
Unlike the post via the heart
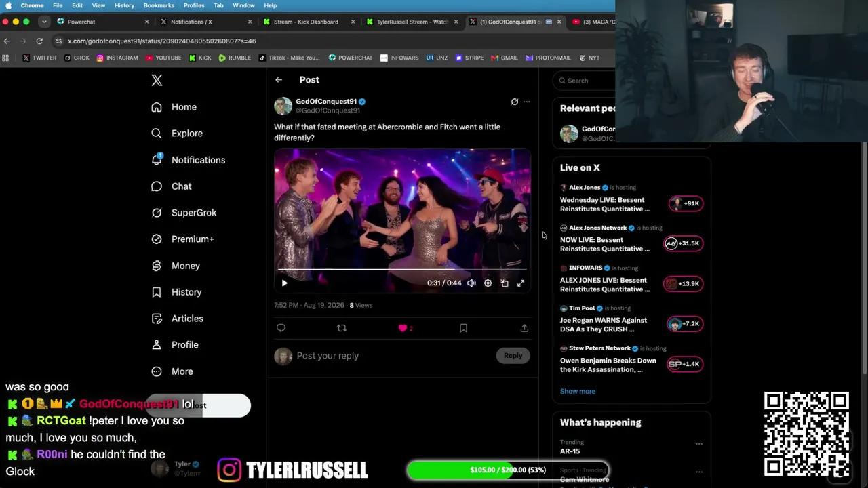(x=403, y=328)
